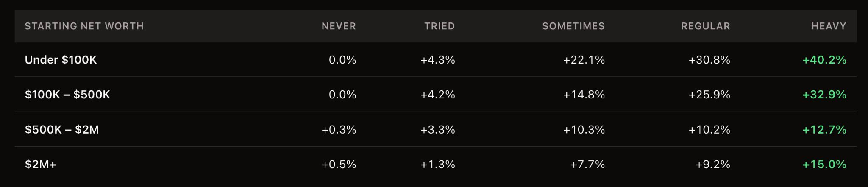Select the green +32.9% value

point(824,95)
